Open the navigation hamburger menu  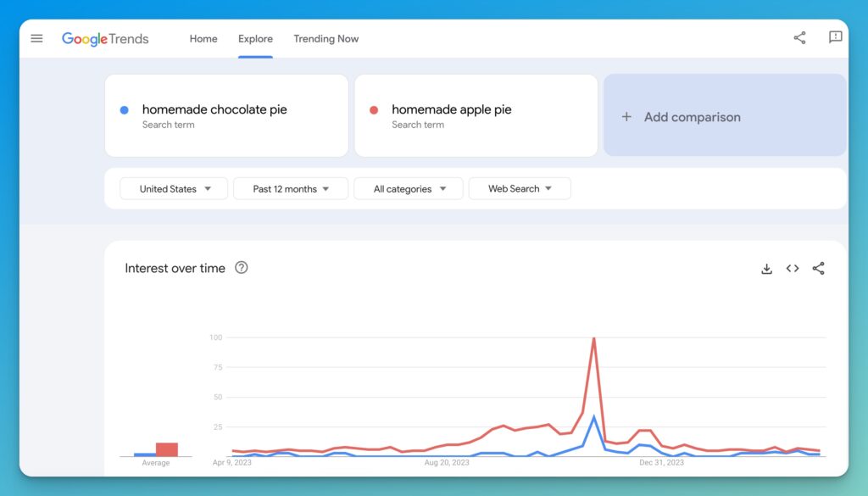[36, 38]
